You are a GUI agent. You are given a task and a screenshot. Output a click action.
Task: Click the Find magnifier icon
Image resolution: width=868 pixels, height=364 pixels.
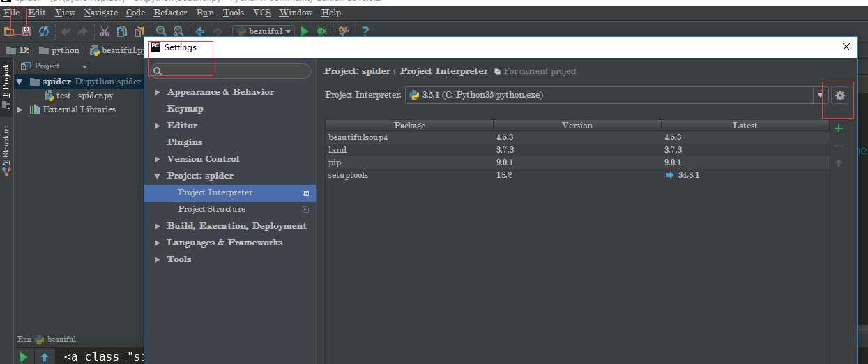(x=161, y=31)
